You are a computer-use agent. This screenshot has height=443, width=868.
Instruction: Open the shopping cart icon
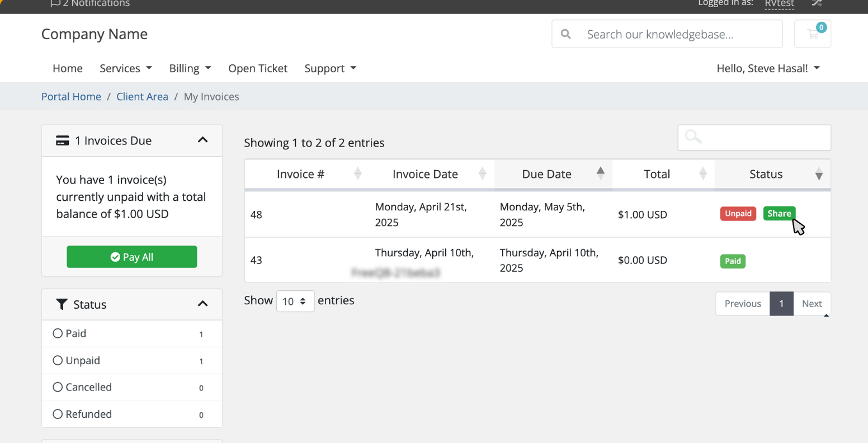pyautogui.click(x=813, y=34)
